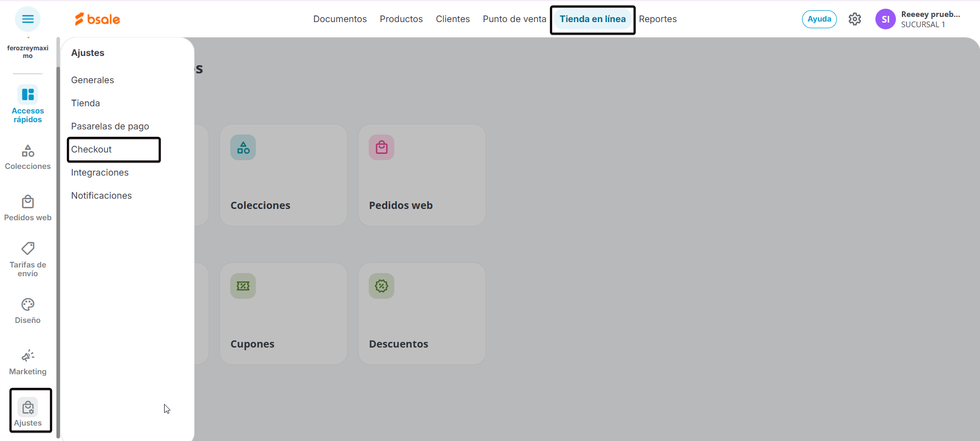Open the settings gear icon
Screen dimensions: 980x441
point(854,19)
